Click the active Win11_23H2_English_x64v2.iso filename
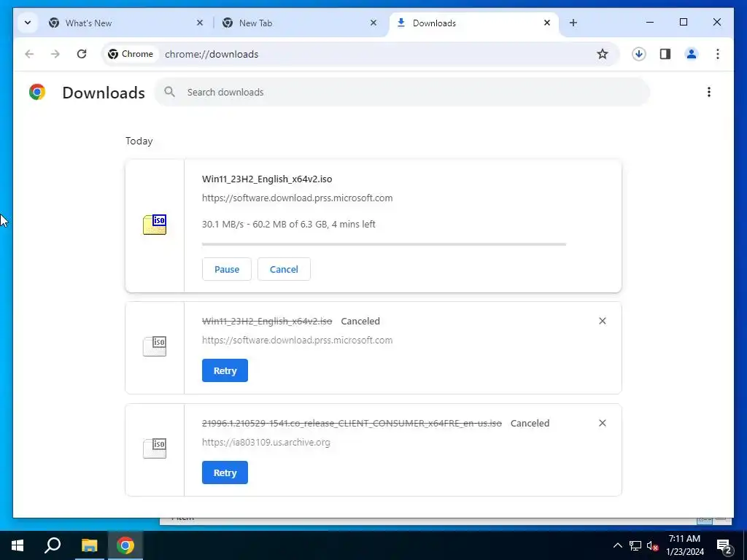The image size is (747, 560). click(267, 179)
